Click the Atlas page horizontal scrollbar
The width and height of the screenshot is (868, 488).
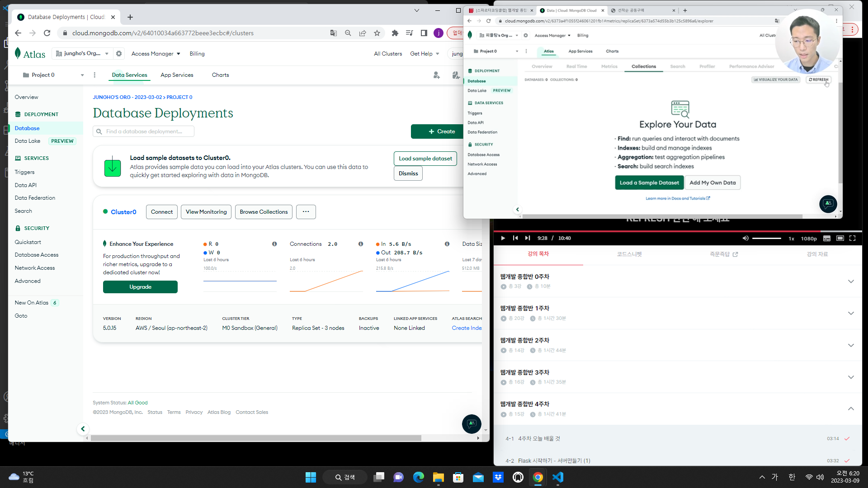[256, 438]
